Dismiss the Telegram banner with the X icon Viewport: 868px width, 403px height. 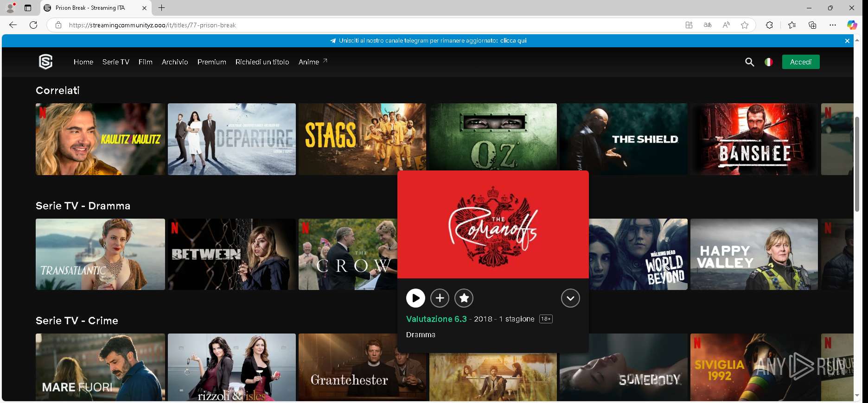(847, 41)
